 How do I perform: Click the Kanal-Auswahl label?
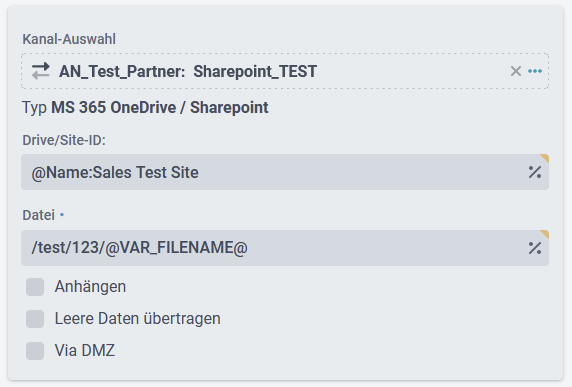[69, 39]
